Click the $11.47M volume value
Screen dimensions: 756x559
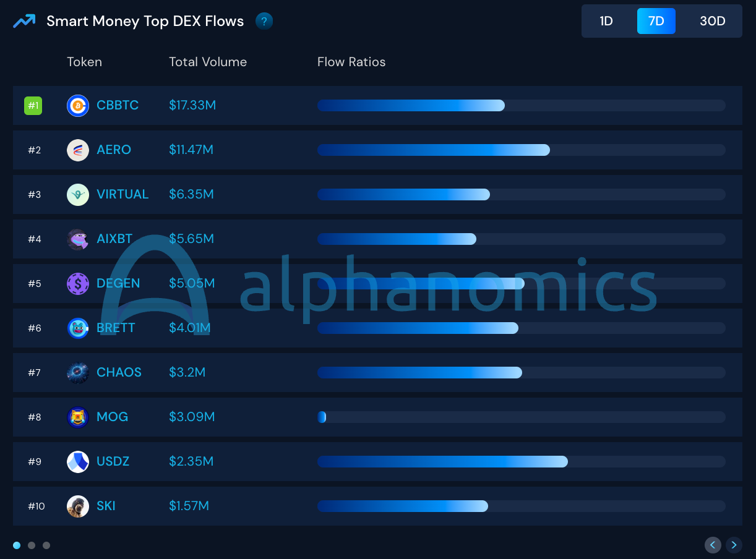191,150
